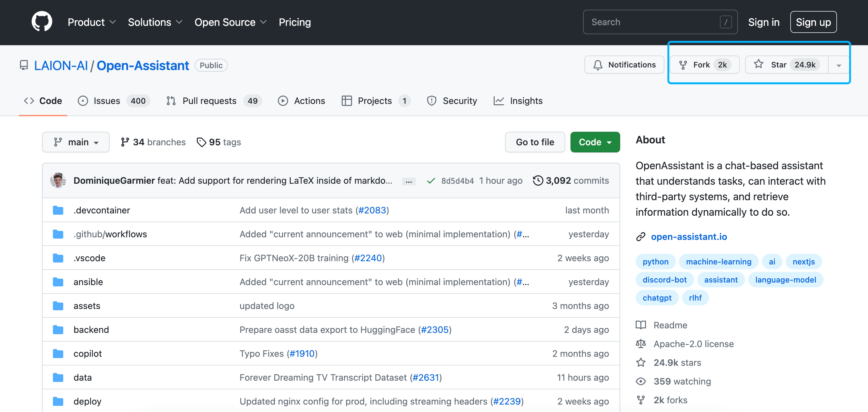
Task: Expand the Solutions menu
Action: click(155, 22)
